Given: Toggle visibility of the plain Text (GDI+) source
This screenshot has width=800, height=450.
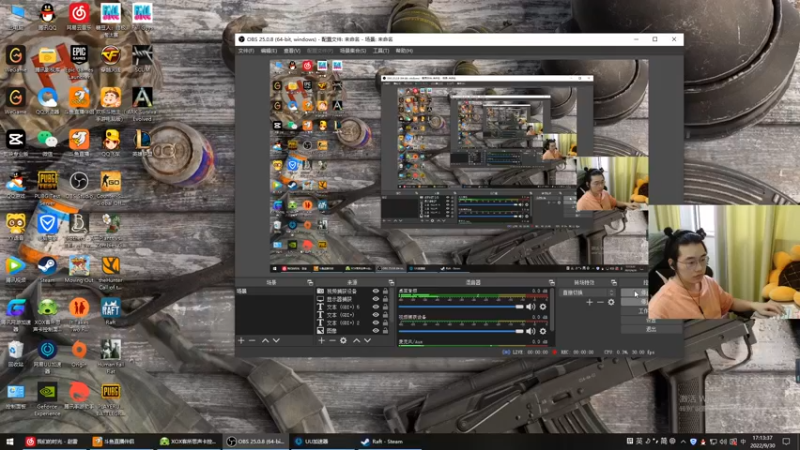Looking at the screenshot, I should [x=376, y=315].
